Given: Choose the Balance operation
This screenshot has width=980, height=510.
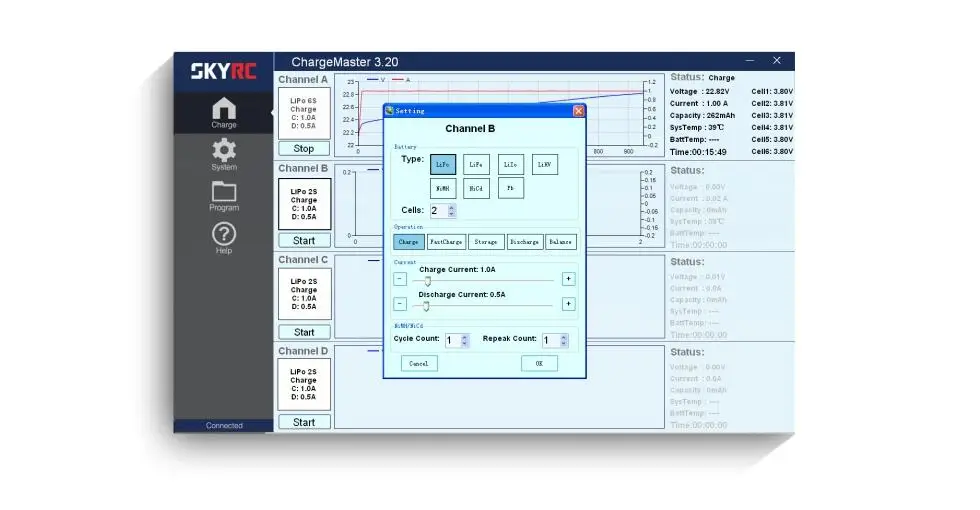Looking at the screenshot, I should 561,242.
